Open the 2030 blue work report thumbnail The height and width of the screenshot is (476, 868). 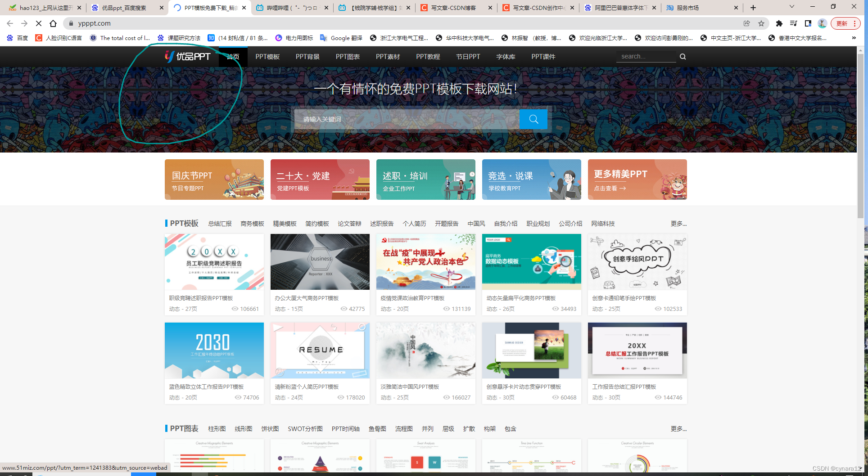click(x=214, y=350)
